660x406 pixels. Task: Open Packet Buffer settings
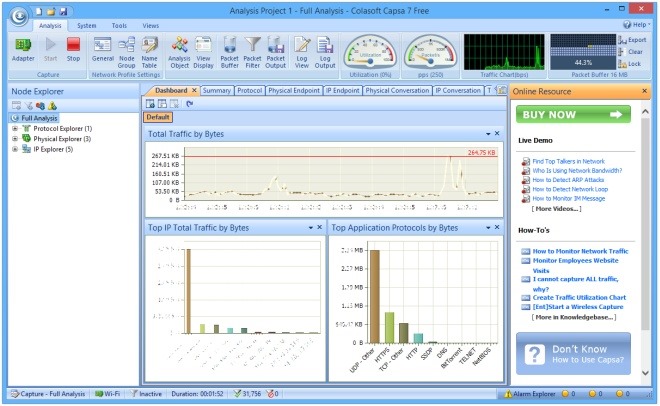[x=229, y=53]
